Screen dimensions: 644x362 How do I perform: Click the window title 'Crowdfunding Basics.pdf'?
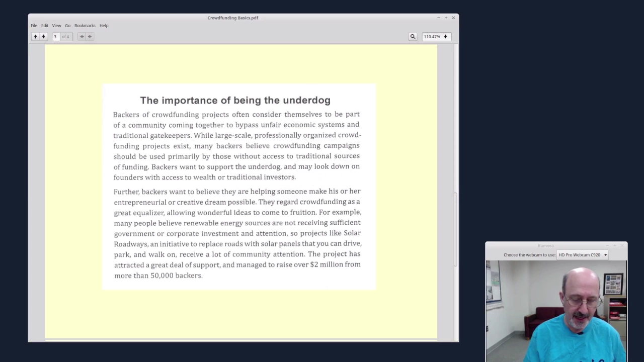(232, 18)
